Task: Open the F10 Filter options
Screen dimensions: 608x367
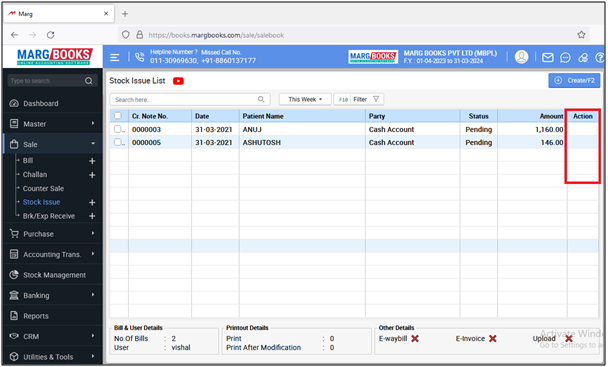Action: tap(359, 99)
